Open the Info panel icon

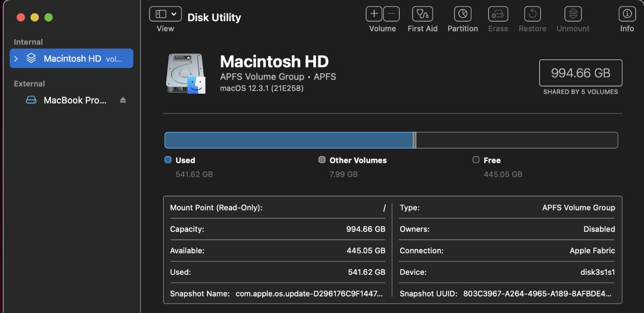pos(627,14)
